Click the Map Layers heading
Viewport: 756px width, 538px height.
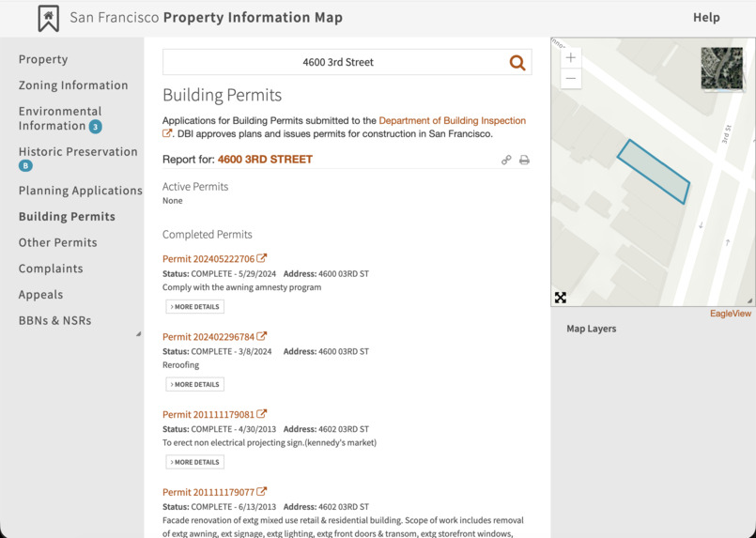(x=592, y=329)
